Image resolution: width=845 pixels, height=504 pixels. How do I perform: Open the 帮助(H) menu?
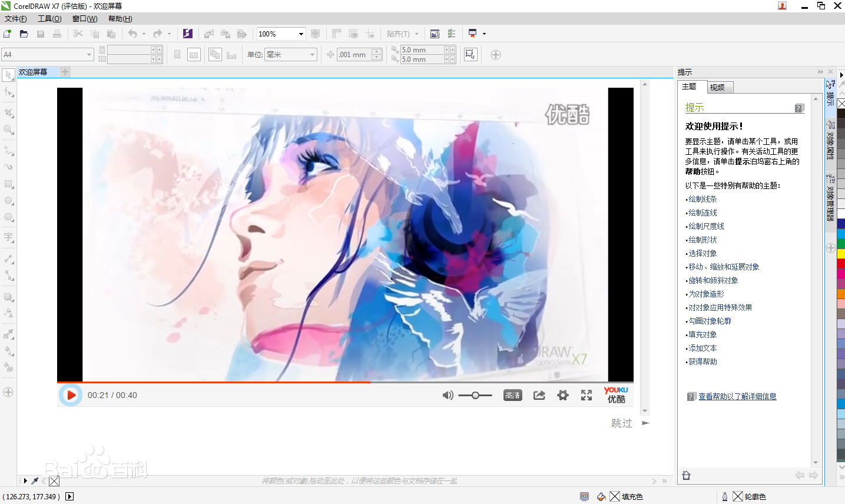[120, 19]
